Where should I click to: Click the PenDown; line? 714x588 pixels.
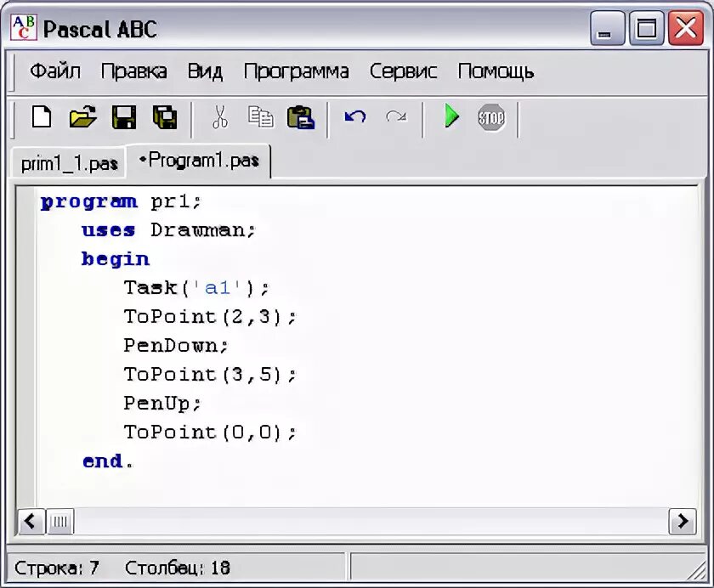pyautogui.click(x=176, y=346)
